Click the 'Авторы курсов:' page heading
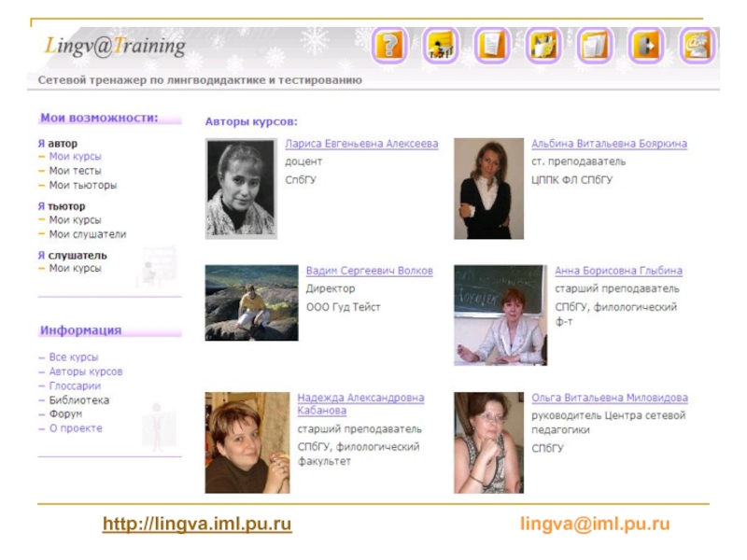Viewport: 747px width, 560px height. pyautogui.click(x=251, y=121)
